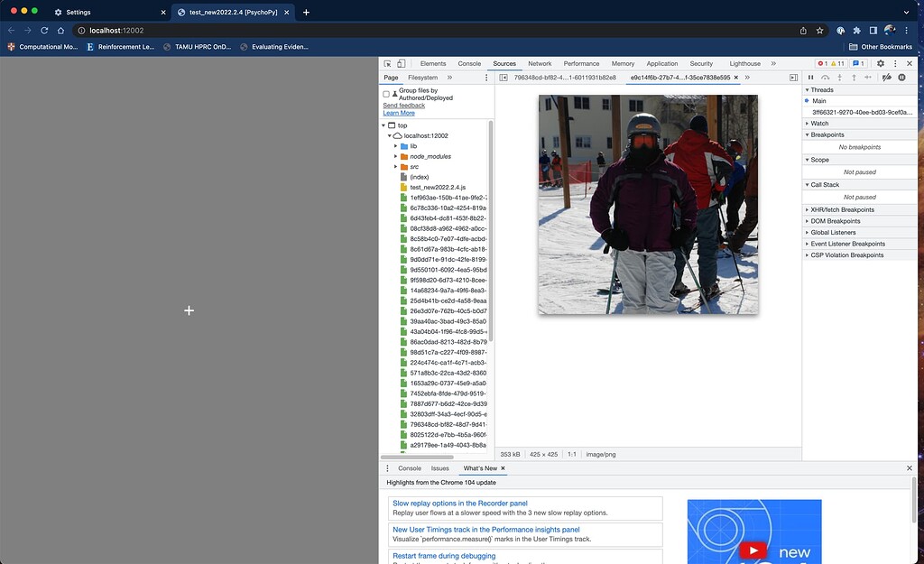
Task: Switch to the Network tab
Action: [540, 63]
